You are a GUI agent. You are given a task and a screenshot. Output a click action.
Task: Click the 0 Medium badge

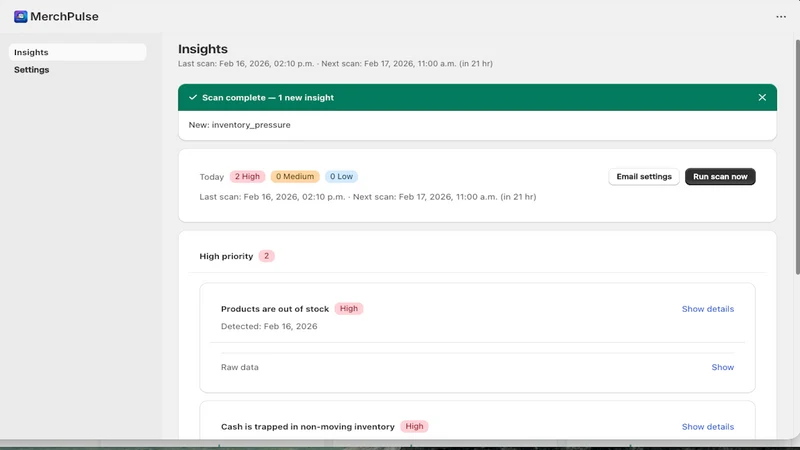click(295, 177)
